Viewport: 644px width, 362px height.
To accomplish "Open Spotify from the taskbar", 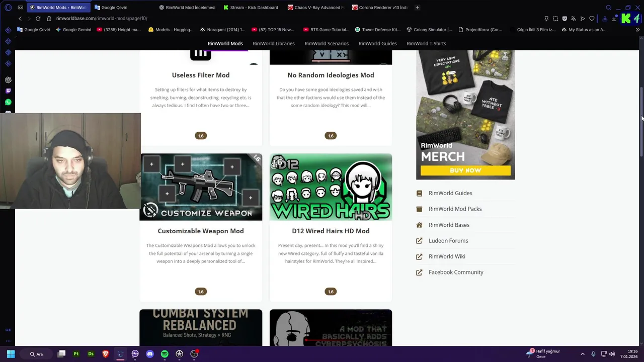I will click(165, 354).
